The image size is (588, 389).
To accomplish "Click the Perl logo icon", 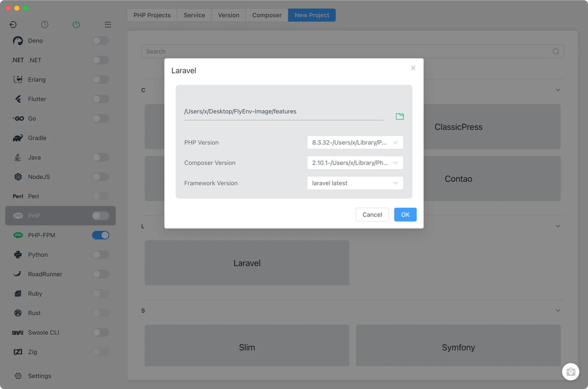I will tap(18, 196).
